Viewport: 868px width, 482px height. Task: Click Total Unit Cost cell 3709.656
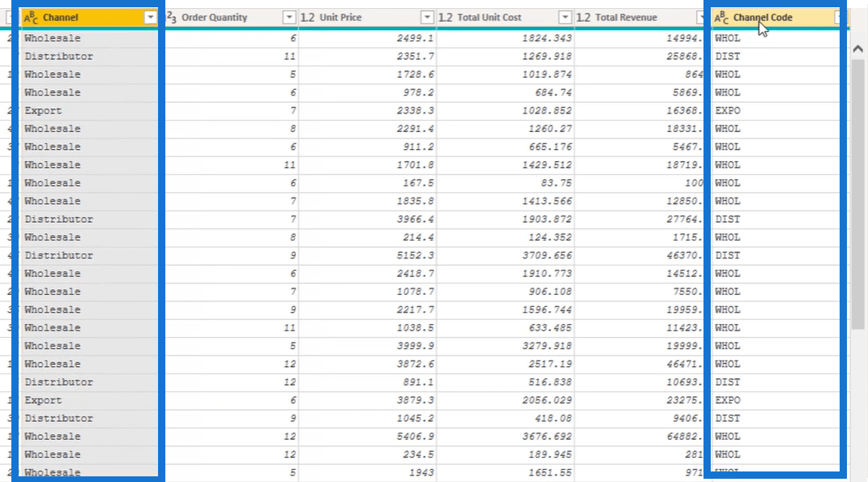coord(506,256)
